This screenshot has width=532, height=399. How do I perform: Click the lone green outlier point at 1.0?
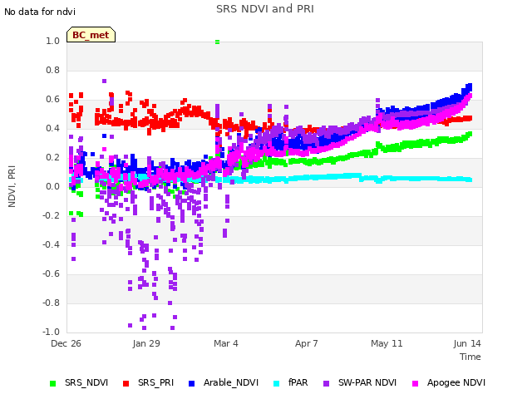(x=217, y=42)
